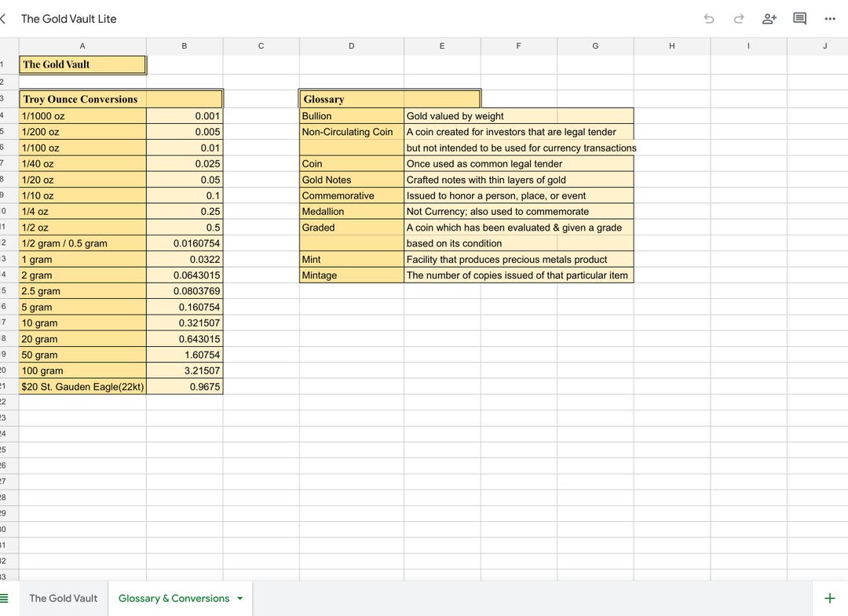Select the Troy Ounce Conversions header cell

click(82, 99)
